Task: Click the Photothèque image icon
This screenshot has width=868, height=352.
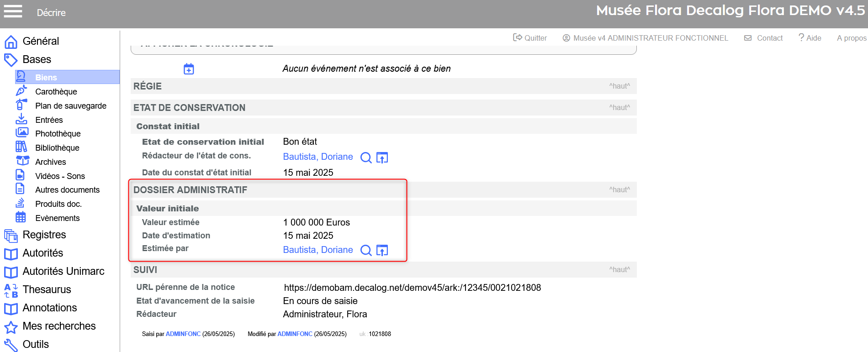Action: click(21, 133)
